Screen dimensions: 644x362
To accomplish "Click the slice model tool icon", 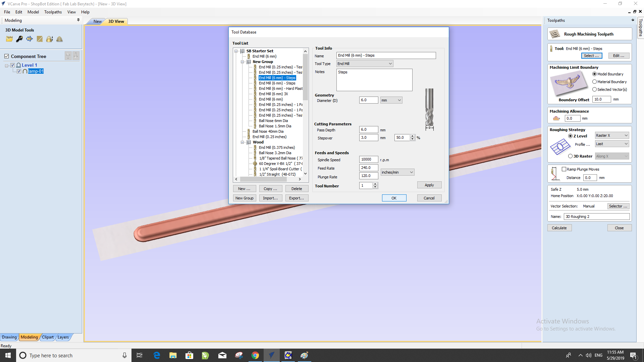I will pyautogui.click(x=59, y=39).
